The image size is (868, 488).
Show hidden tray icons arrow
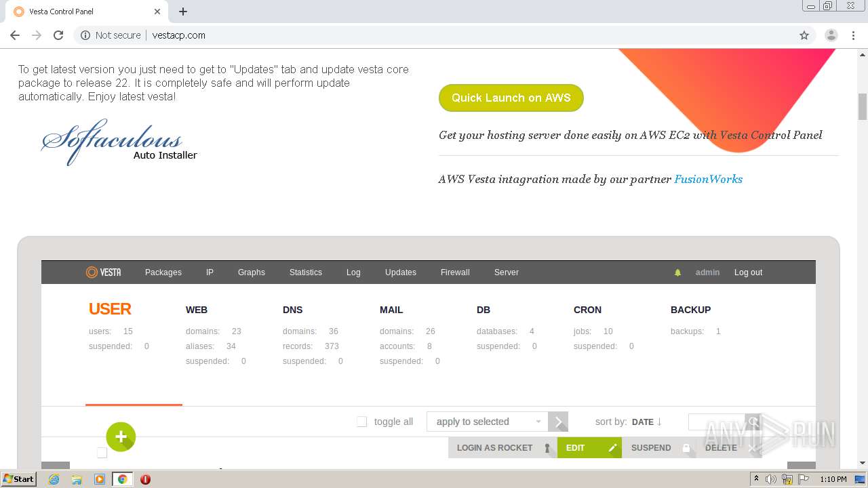tap(756, 479)
